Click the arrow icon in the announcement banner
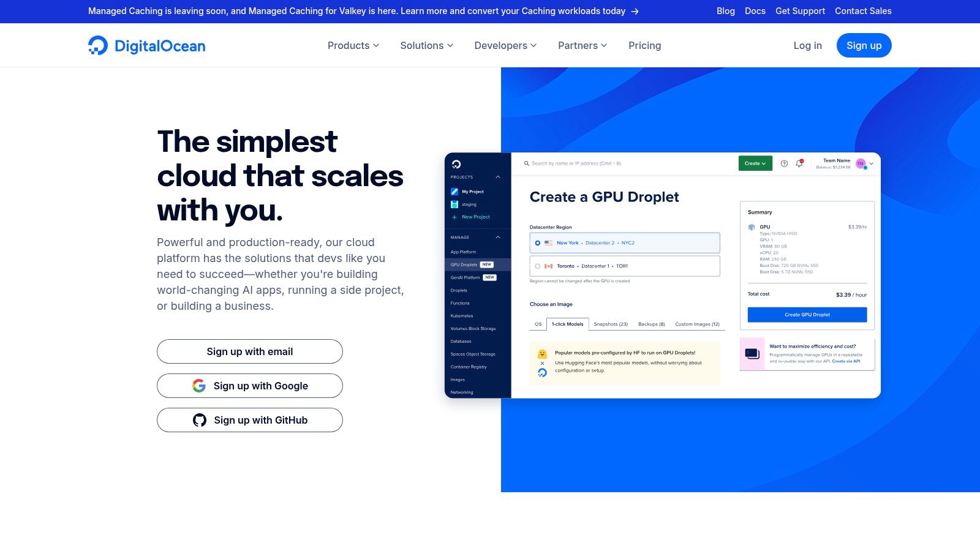Screen dimensions: 980x551 click(x=635, y=11)
